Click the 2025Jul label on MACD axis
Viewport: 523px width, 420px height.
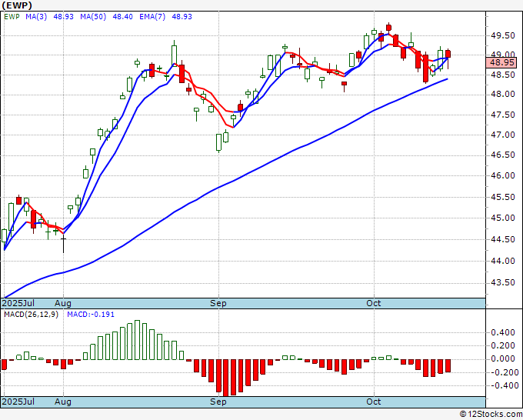click(18, 402)
